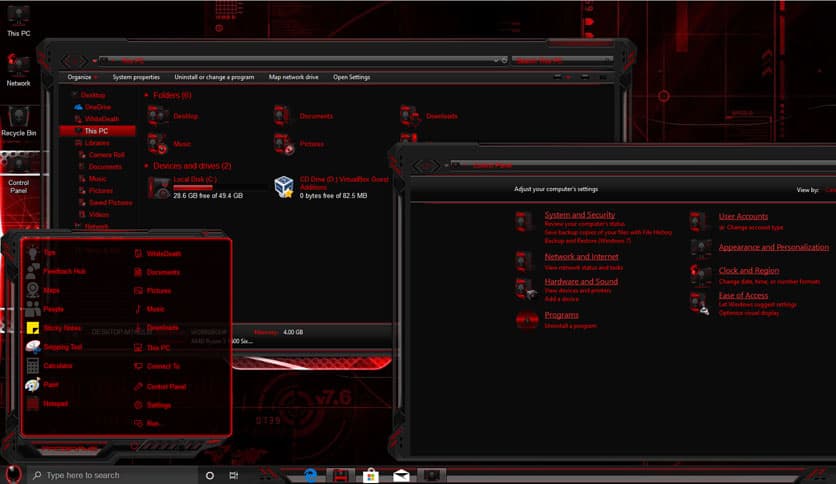This screenshot has height=484, width=836.
Task: Click Add a device link
Action: click(561, 299)
